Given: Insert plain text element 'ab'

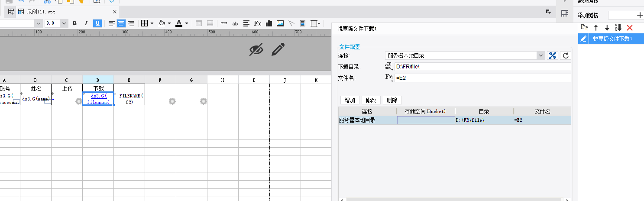Looking at the screenshot, I should [235, 23].
